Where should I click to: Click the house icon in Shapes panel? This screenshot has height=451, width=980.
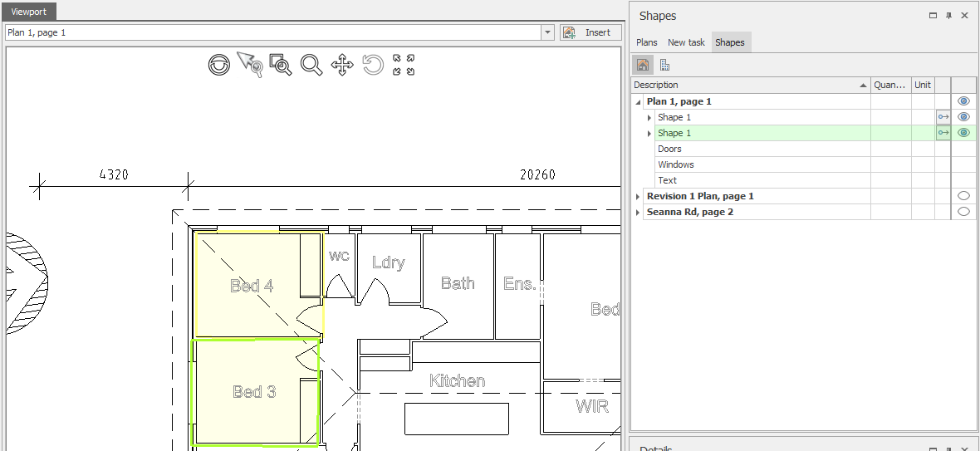pyautogui.click(x=643, y=65)
